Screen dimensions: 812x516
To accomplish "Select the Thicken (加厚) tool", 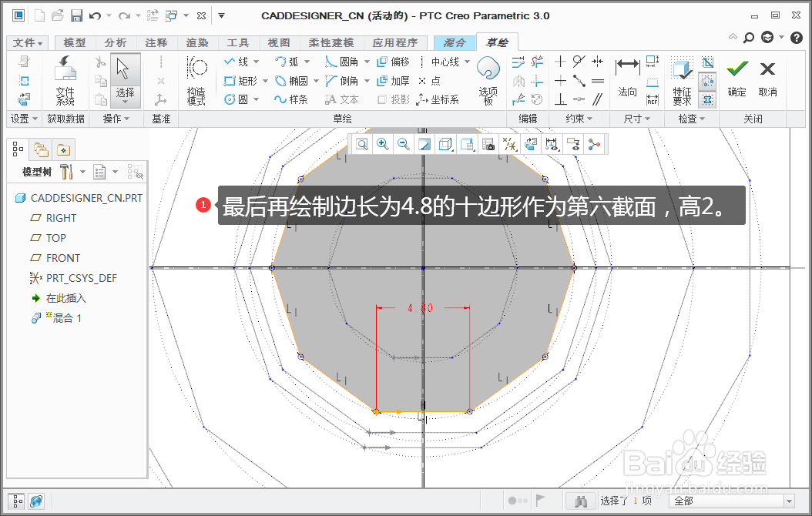I will (x=393, y=81).
